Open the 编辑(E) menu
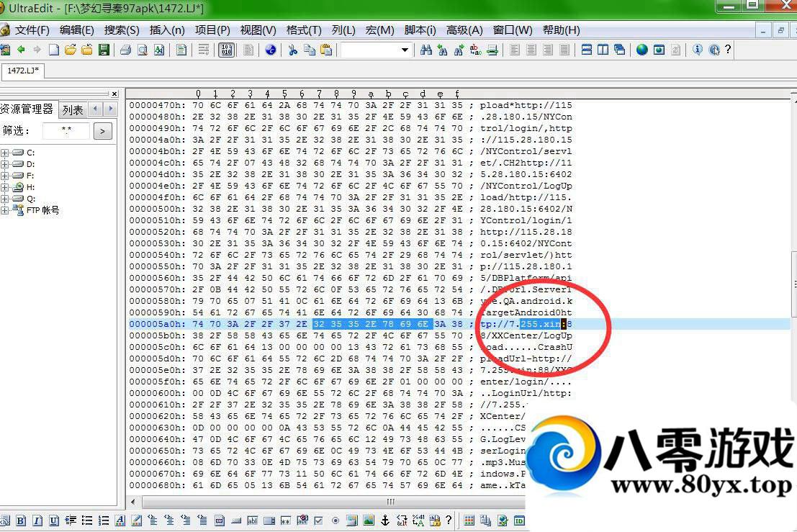The width and height of the screenshot is (797, 532). tap(77, 30)
